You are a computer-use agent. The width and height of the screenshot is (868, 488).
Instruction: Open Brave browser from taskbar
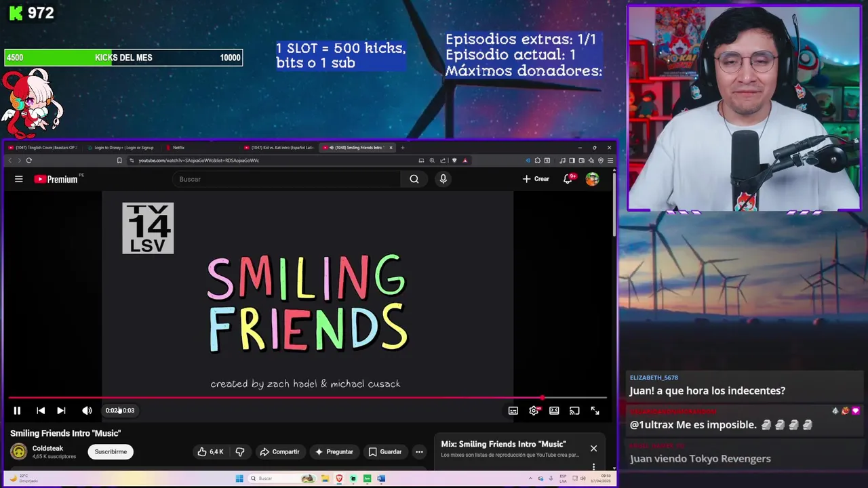click(339, 479)
